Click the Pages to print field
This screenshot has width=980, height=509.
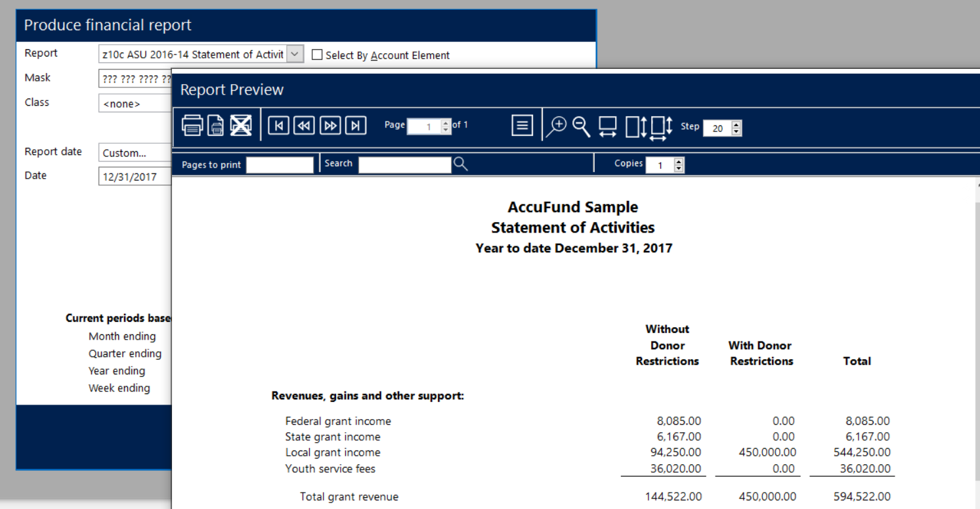coord(280,165)
